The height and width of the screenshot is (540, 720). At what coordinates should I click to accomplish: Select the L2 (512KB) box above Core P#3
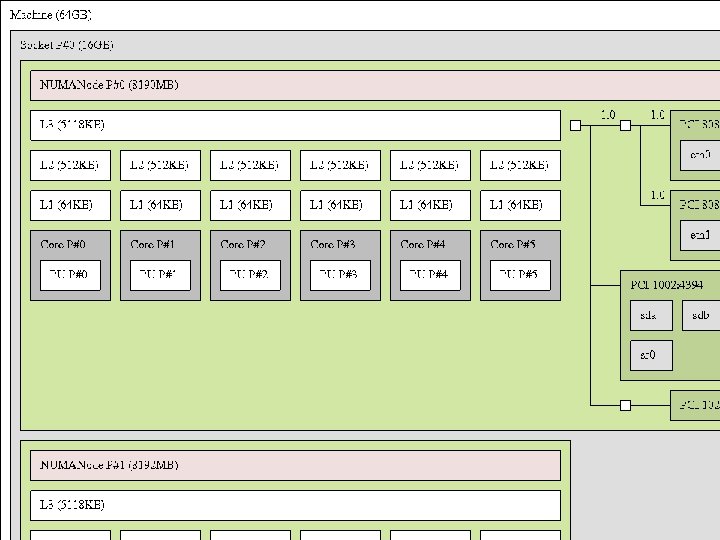pyautogui.click(x=340, y=165)
